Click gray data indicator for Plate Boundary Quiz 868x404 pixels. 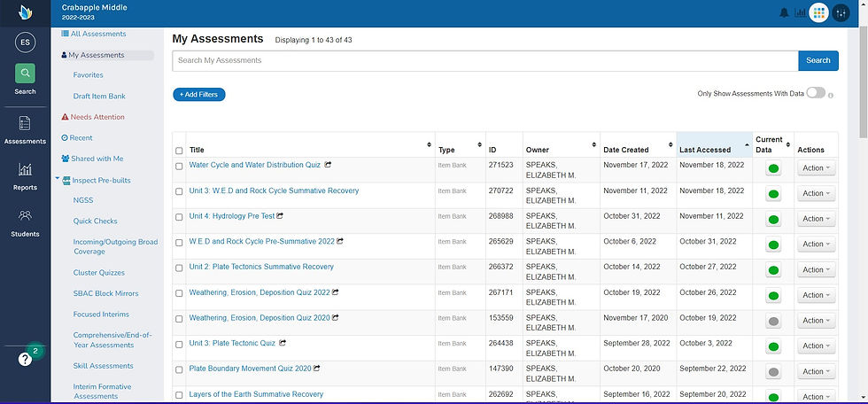[773, 372]
